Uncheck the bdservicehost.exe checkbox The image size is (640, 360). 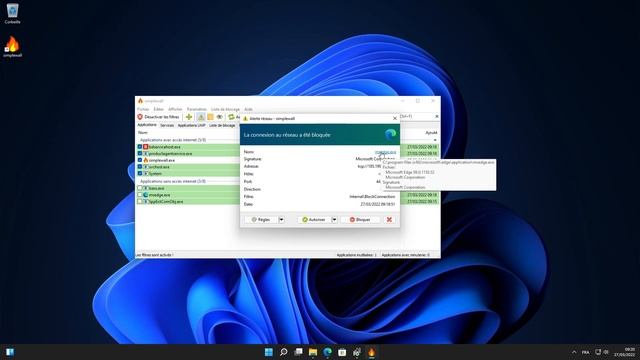pos(140,147)
